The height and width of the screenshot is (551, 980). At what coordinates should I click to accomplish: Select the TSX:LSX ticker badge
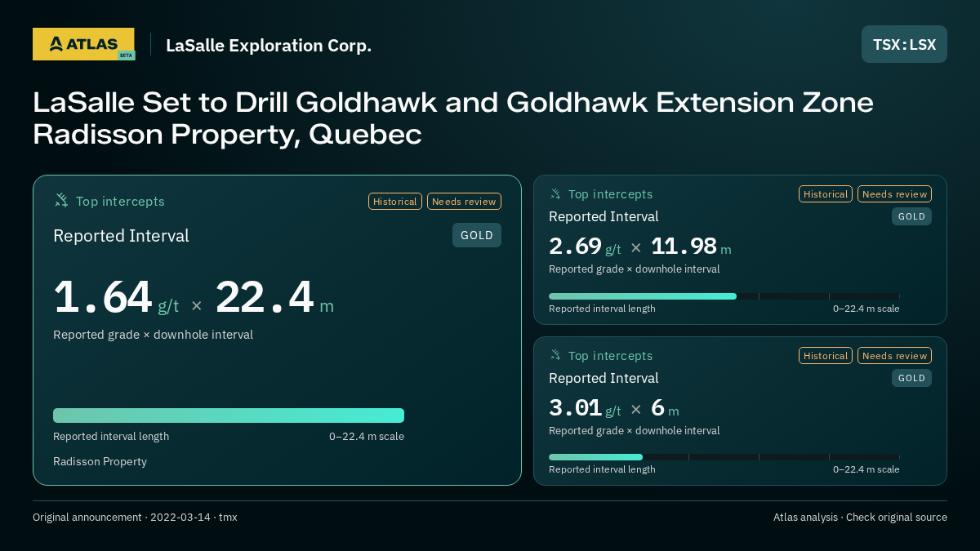coord(904,44)
